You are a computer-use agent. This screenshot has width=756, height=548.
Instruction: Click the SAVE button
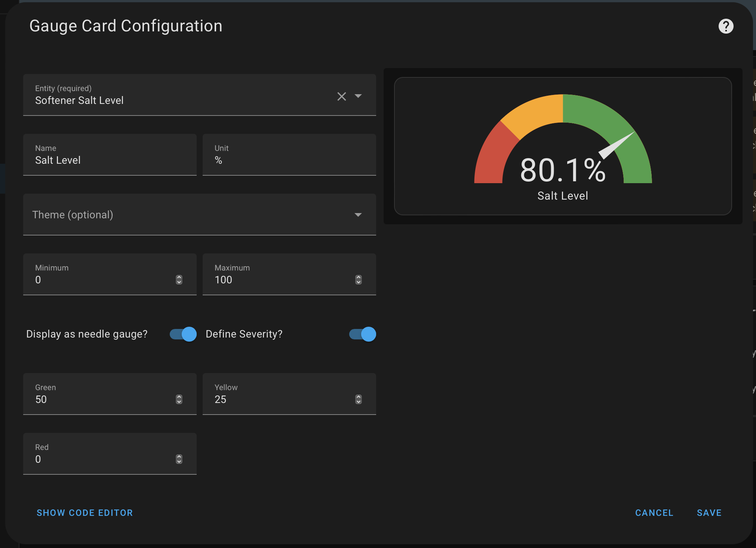click(x=709, y=513)
